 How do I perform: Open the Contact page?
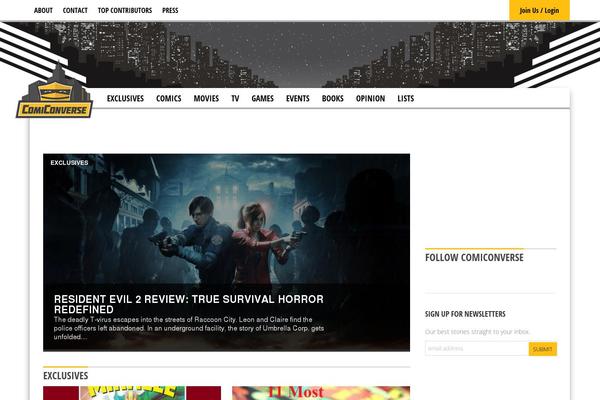(x=75, y=11)
